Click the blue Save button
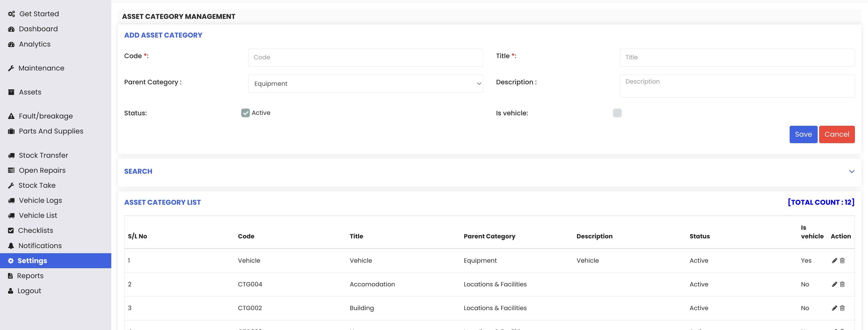Screen dimensions: 868x330 pyautogui.click(x=803, y=134)
